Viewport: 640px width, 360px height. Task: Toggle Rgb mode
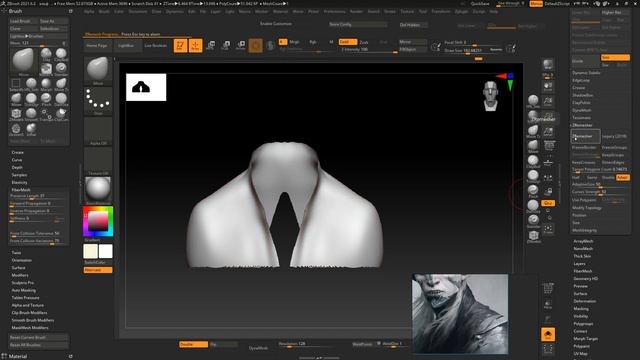point(313,42)
